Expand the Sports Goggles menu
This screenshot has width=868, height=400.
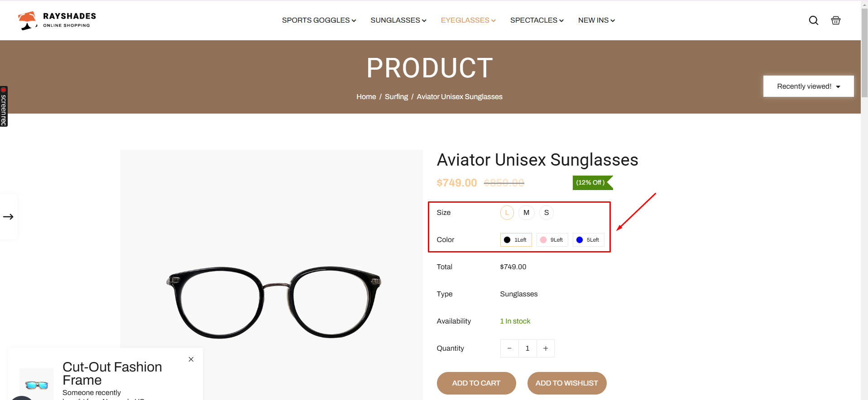[x=319, y=20]
